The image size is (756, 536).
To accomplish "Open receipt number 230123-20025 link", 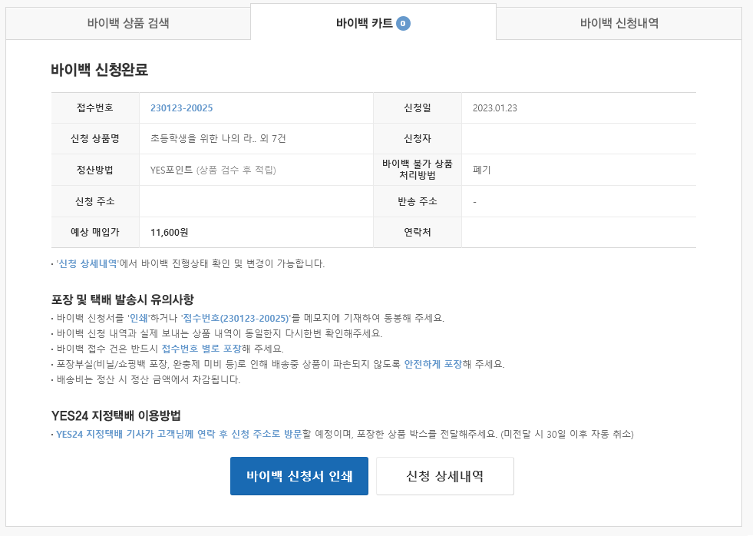I will pos(181,108).
